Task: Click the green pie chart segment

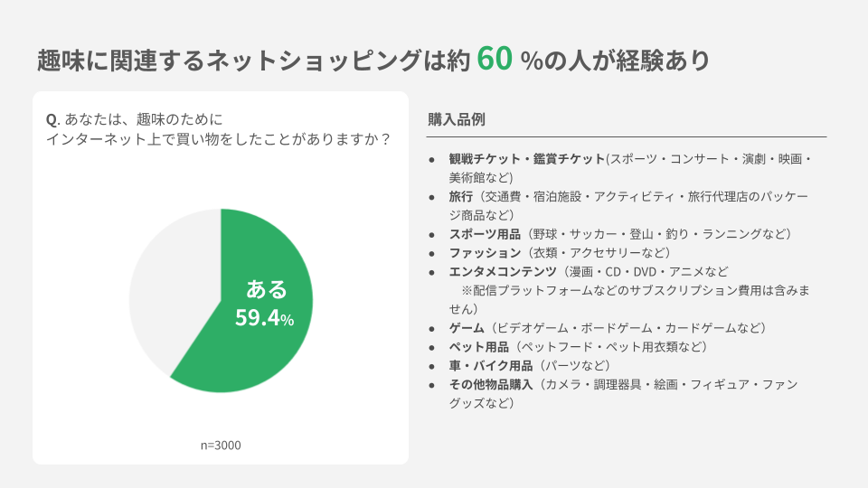Action: [x=262, y=343]
